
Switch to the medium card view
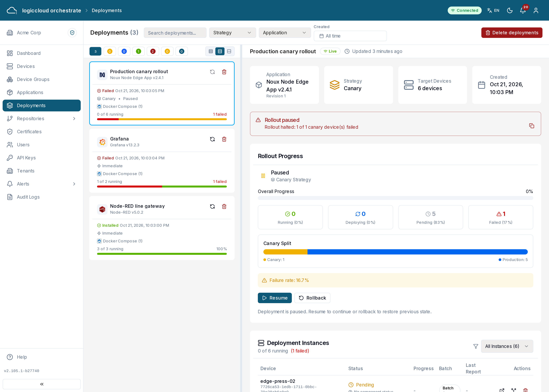coord(220,51)
